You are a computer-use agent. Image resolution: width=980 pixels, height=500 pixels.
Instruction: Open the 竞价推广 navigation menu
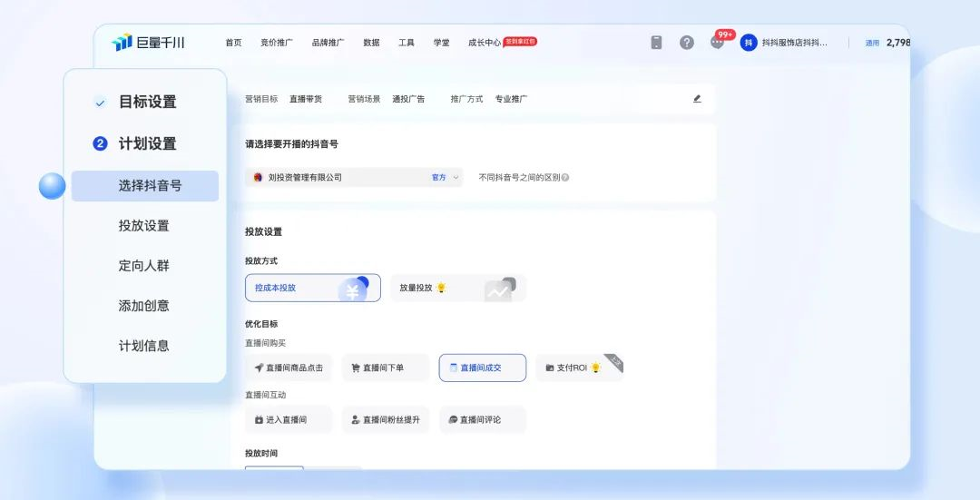(276, 43)
